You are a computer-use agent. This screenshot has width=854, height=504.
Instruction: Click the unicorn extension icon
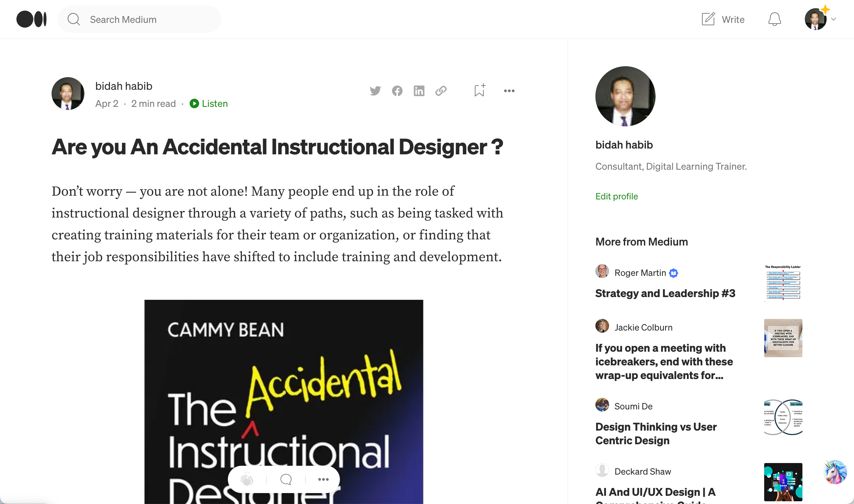tap(835, 473)
